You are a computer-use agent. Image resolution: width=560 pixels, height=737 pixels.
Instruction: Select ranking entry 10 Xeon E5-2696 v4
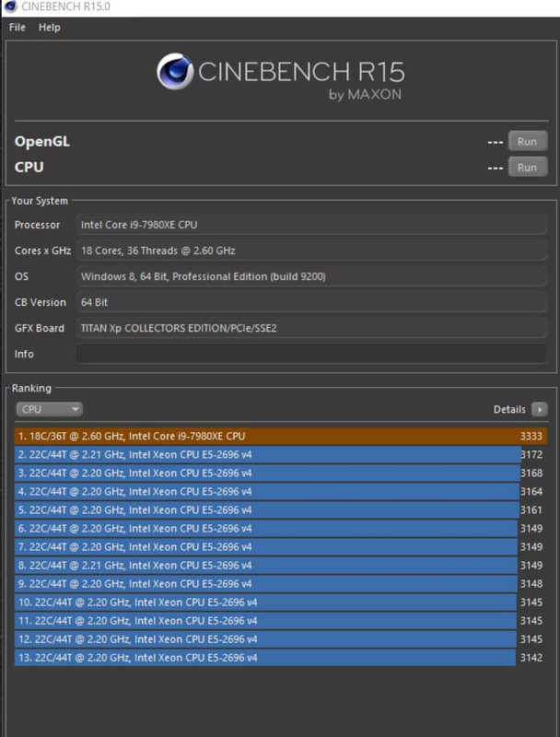pos(281,602)
